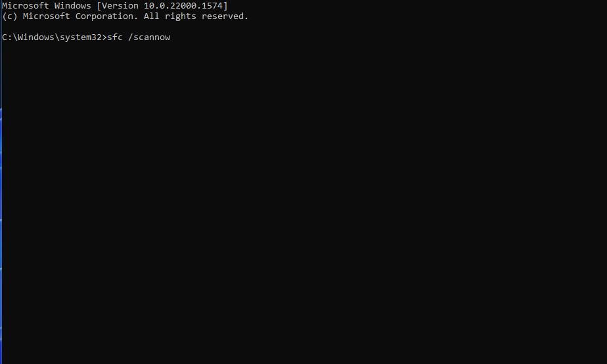Click the > prompt symbol before sfc

[104, 37]
